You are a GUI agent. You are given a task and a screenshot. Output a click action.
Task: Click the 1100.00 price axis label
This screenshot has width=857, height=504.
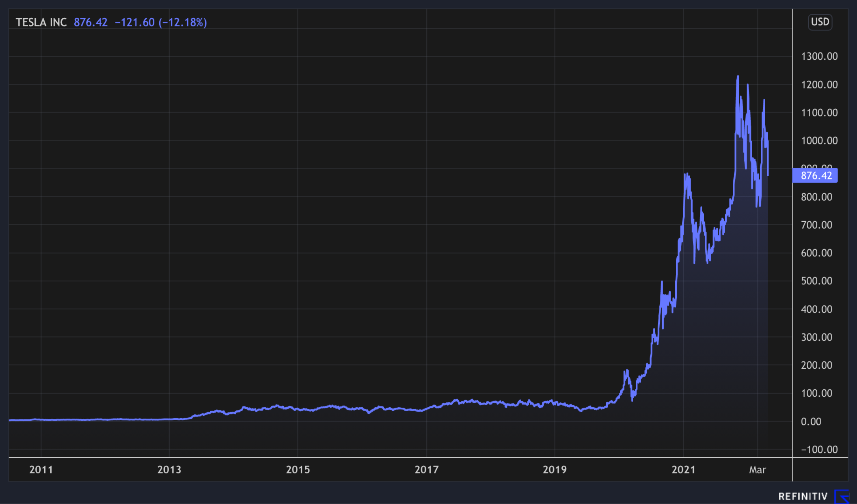(819, 113)
